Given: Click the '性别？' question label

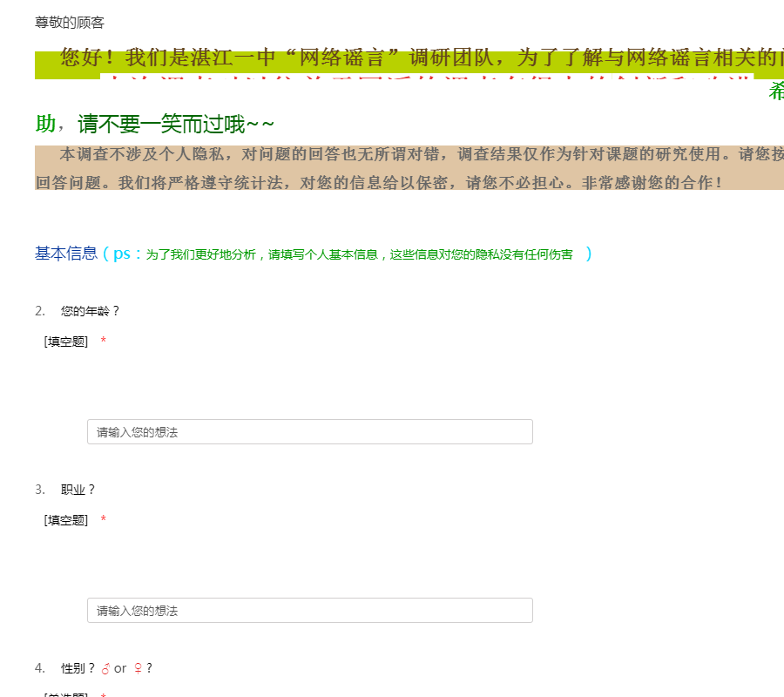Looking at the screenshot, I should click(78, 668).
